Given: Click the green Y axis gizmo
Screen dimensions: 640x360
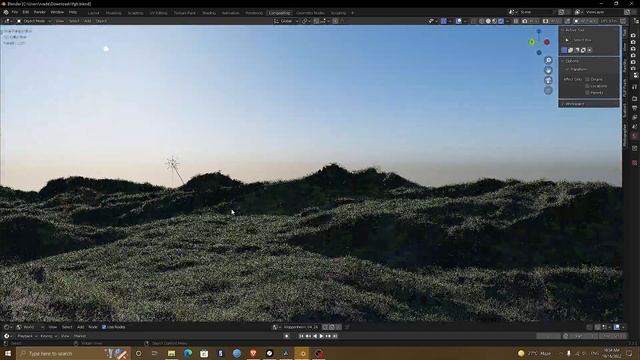Looking at the screenshot, I should pos(531,42).
